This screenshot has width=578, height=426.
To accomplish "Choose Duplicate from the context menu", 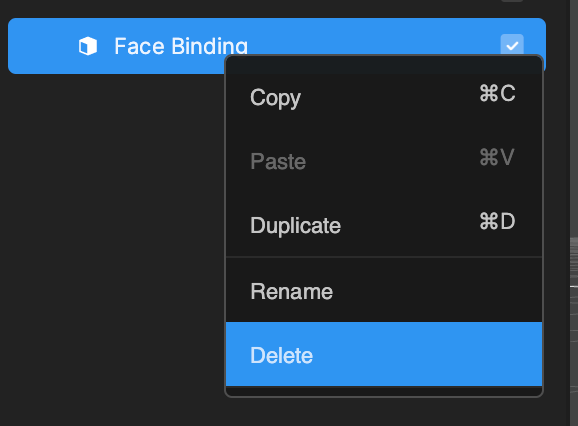I will click(384, 225).
